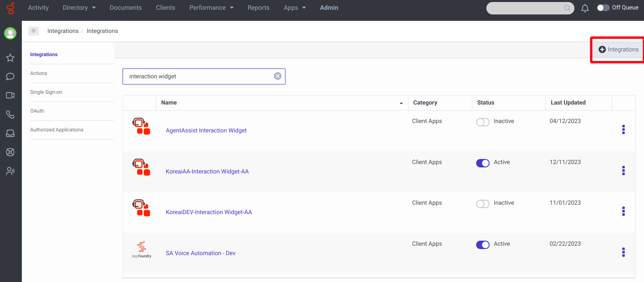This screenshot has height=282, width=644.
Task: Clear the interaction widget search text
Action: [x=278, y=76]
